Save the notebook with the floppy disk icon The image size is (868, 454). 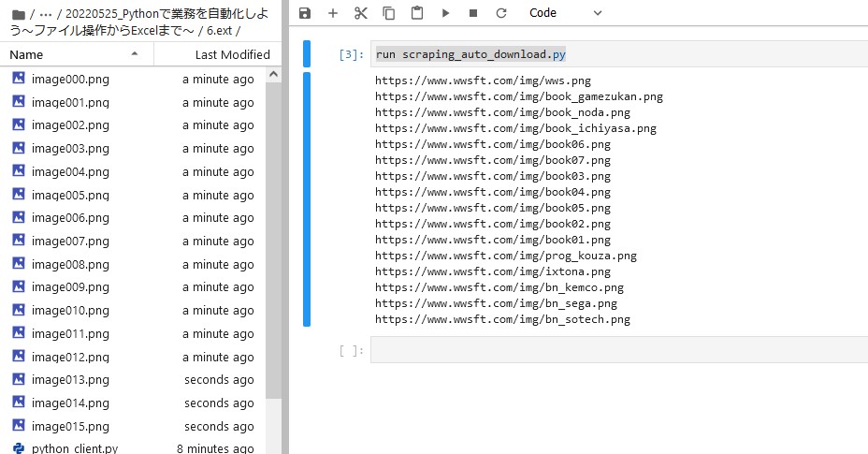pos(305,13)
